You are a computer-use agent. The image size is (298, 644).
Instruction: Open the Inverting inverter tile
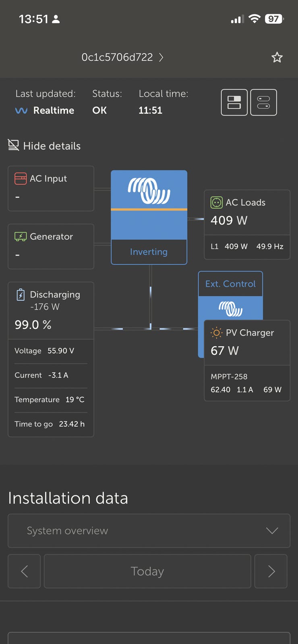(x=149, y=217)
